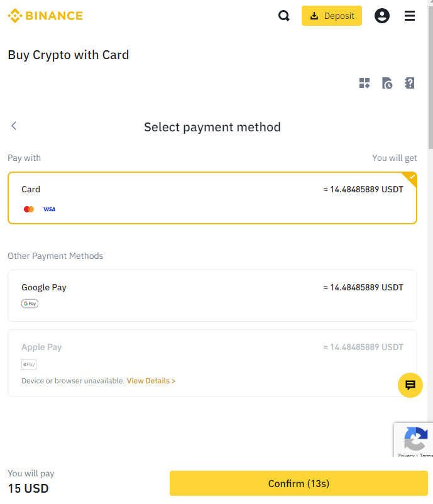Click the Binance logo
The image size is (433, 504).
[x=45, y=16]
